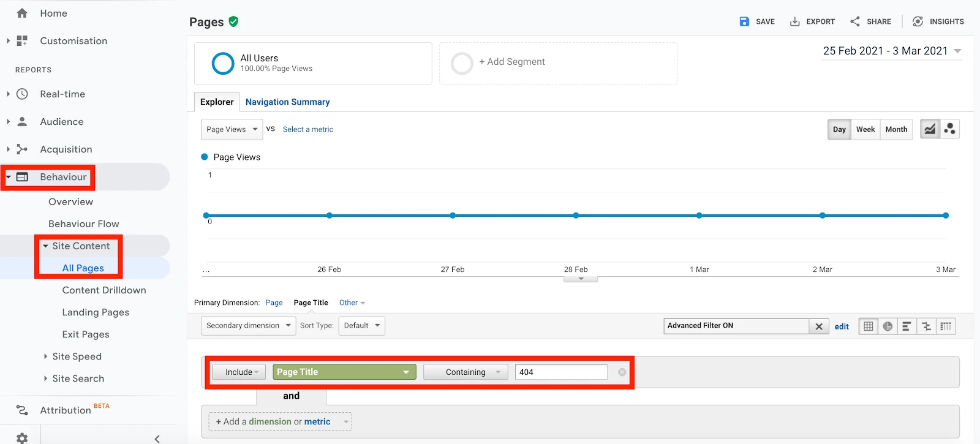This screenshot has height=444, width=980.
Task: Switch to motion chart view icon
Action: 949,129
